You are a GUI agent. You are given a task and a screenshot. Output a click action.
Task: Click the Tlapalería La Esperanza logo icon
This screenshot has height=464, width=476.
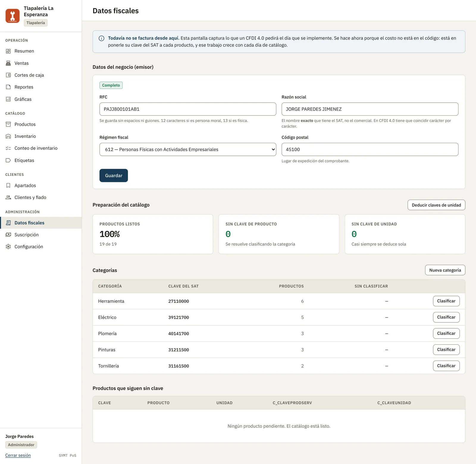click(x=12, y=16)
